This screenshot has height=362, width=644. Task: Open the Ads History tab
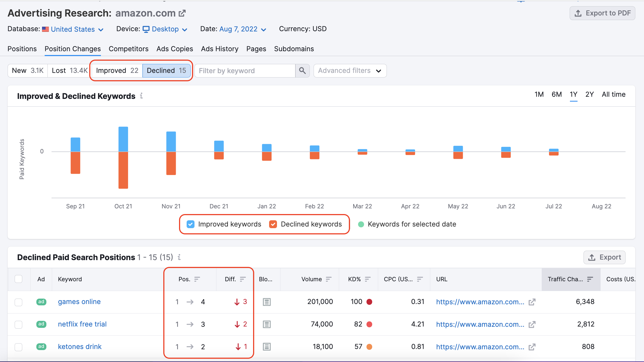click(x=219, y=49)
